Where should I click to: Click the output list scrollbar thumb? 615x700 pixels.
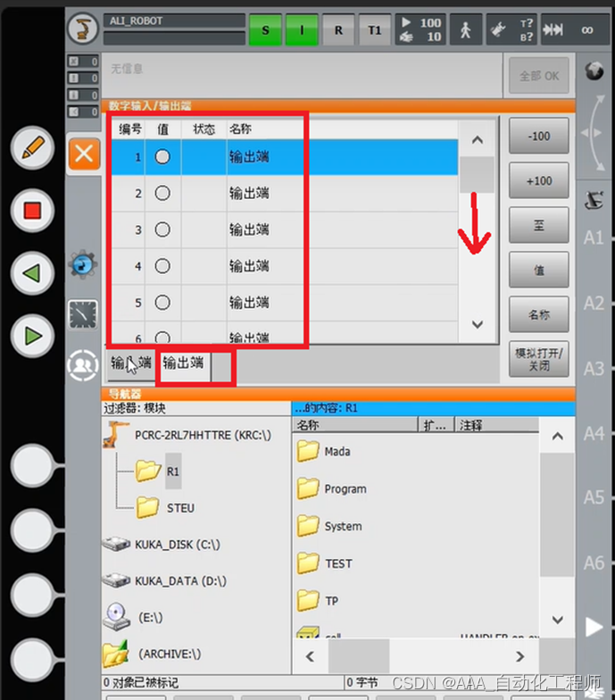[x=477, y=175]
